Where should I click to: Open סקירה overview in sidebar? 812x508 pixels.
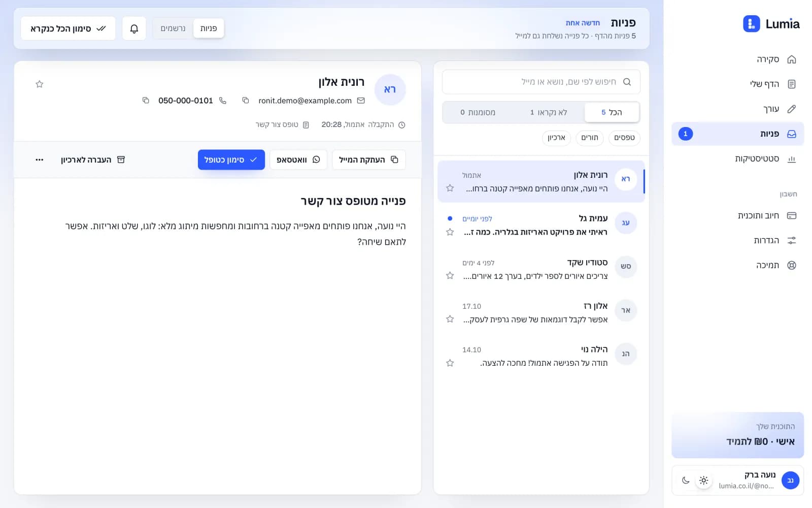737,59
